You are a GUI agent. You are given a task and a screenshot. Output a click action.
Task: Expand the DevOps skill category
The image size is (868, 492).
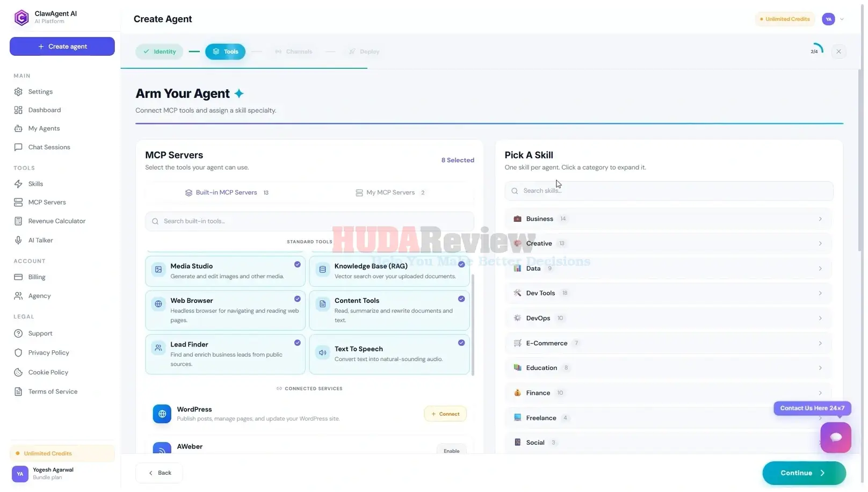(668, 319)
